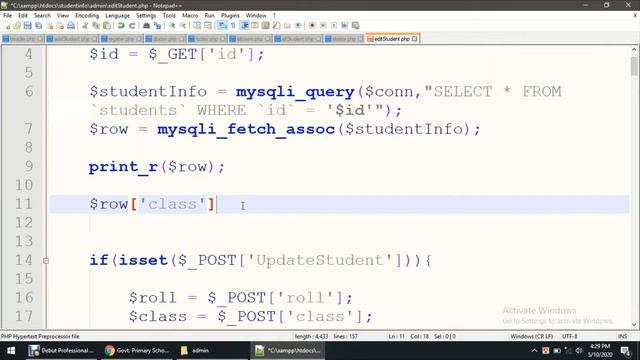
Task: Click the Zoom Out toolbar icon
Action: point(183,26)
